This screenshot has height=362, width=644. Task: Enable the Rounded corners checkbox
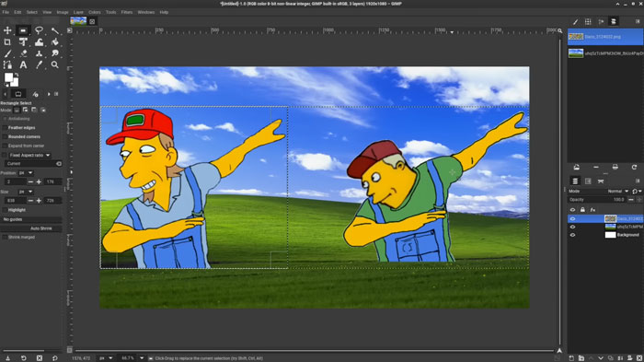tap(5, 137)
